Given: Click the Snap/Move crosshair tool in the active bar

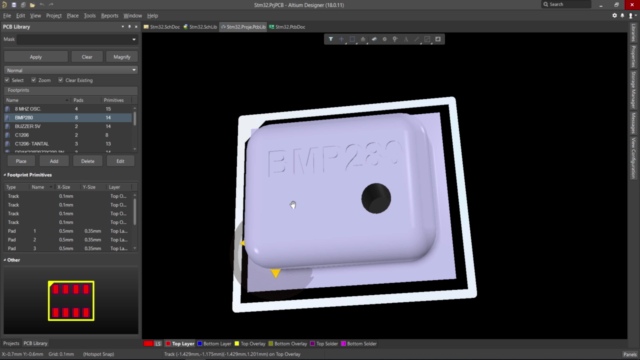Looking at the screenshot, I should click(x=342, y=39).
